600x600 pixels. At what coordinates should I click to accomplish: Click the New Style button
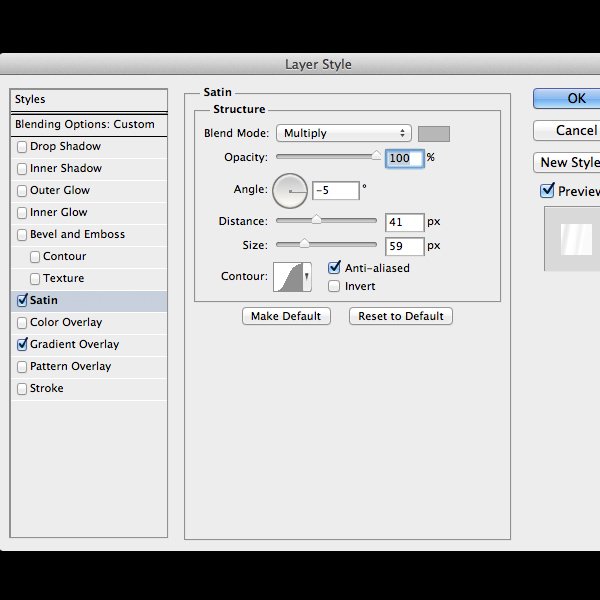pos(567,163)
